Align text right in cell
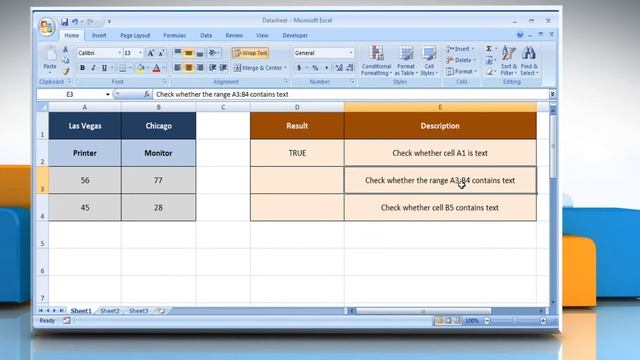 pyautogui.click(x=200, y=67)
